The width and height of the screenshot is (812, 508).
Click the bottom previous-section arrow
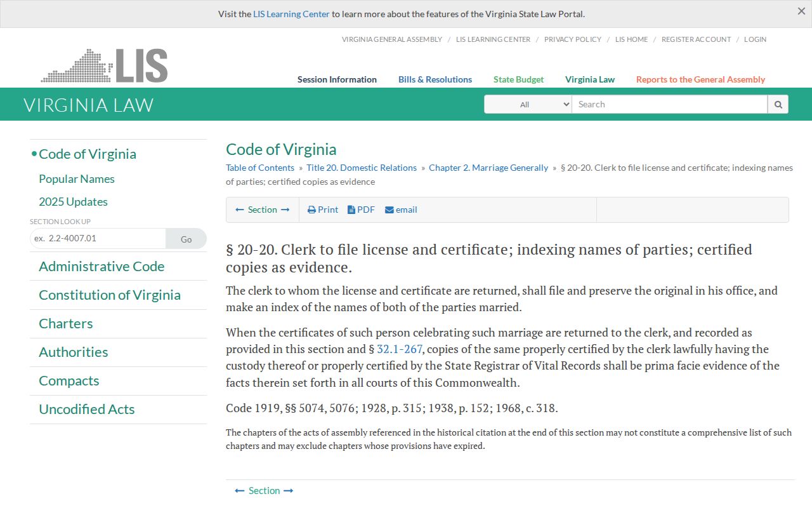click(x=240, y=491)
